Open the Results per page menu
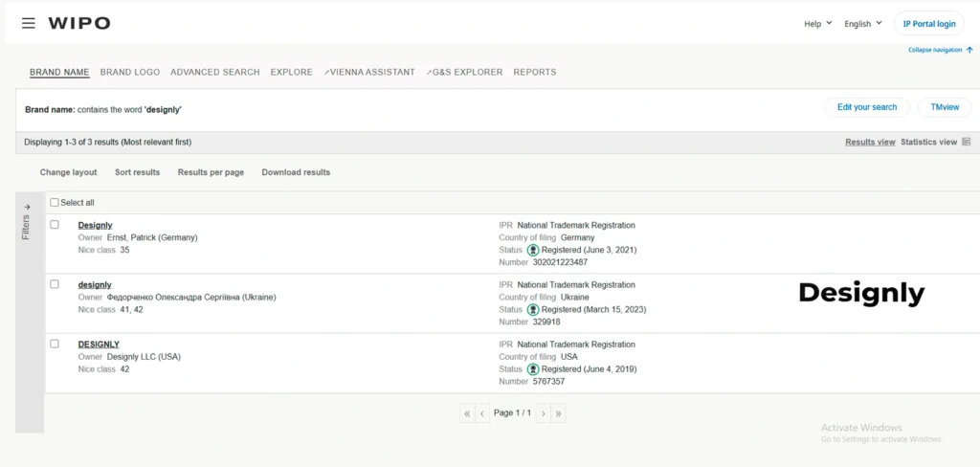The width and height of the screenshot is (980, 467). [x=211, y=172]
